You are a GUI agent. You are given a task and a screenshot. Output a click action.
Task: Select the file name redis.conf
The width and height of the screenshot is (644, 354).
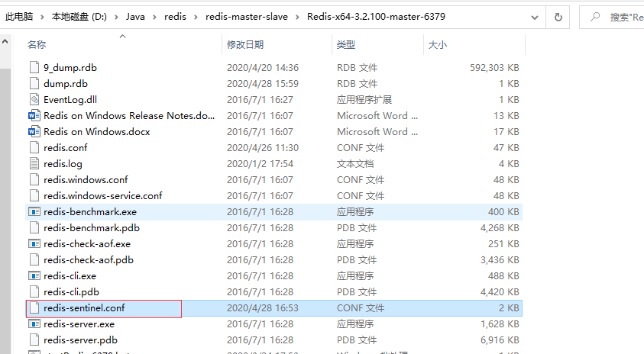point(65,148)
